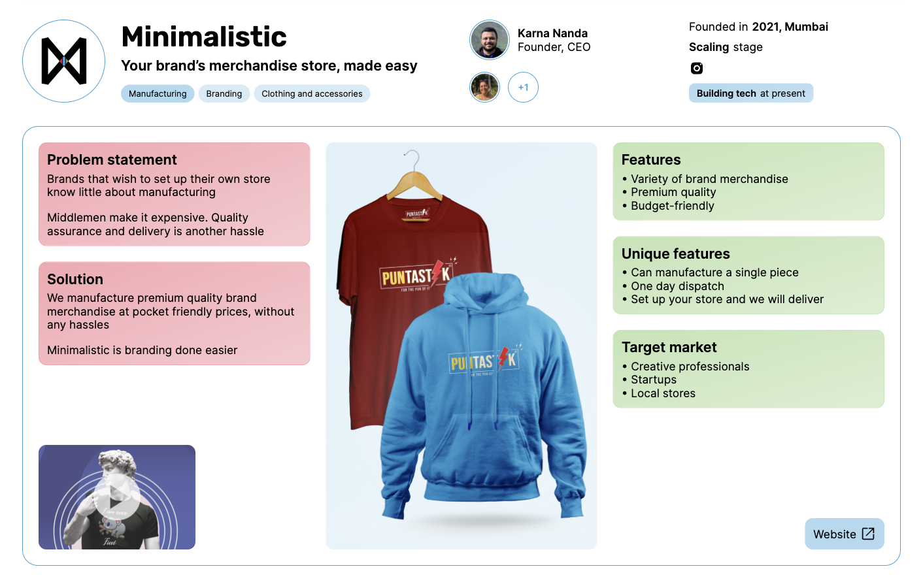Open the Instagram icon link

(697, 68)
